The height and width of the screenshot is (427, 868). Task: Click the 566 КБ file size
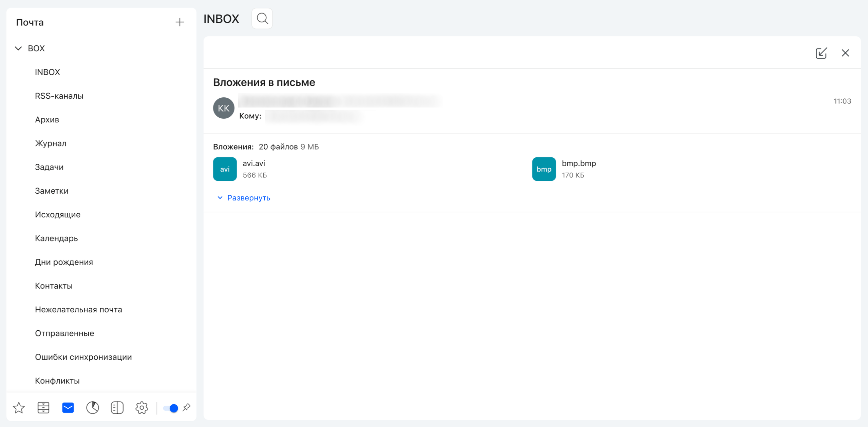(254, 175)
